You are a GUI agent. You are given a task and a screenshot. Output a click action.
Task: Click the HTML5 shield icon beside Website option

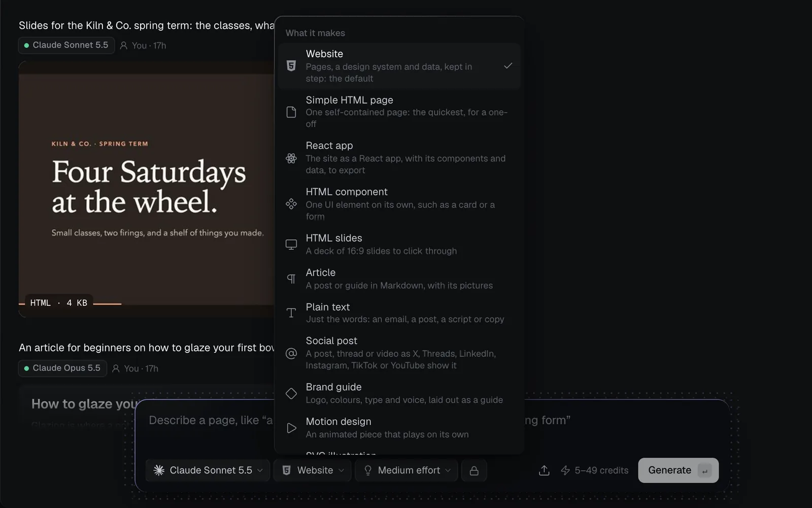click(291, 66)
